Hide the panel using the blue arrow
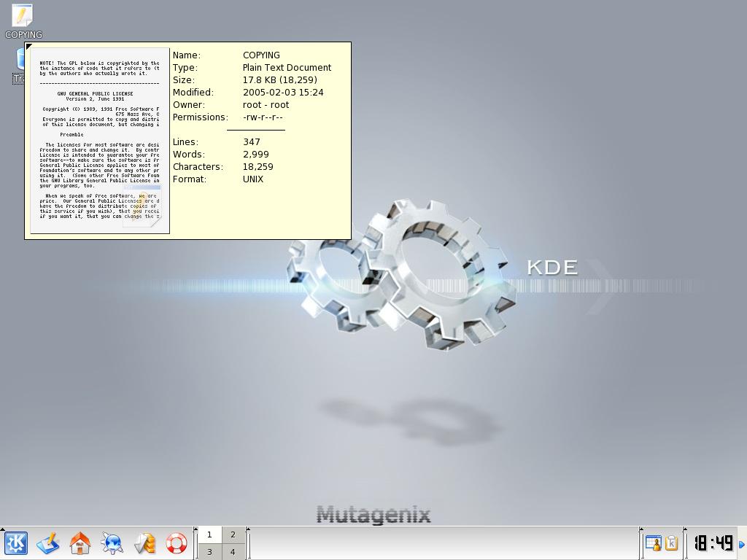The width and height of the screenshot is (747, 560). click(x=742, y=544)
